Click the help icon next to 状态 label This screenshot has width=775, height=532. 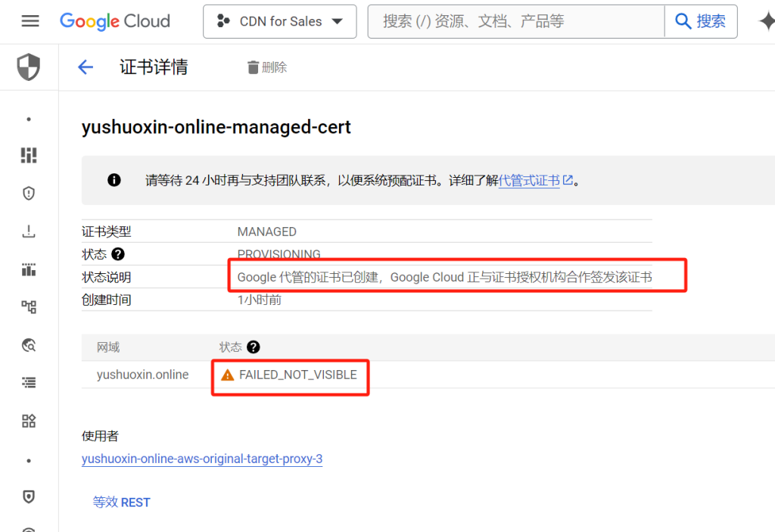(118, 254)
